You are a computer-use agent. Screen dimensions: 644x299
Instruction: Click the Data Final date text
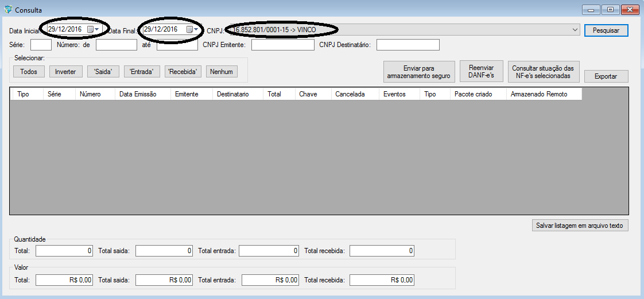pos(161,29)
